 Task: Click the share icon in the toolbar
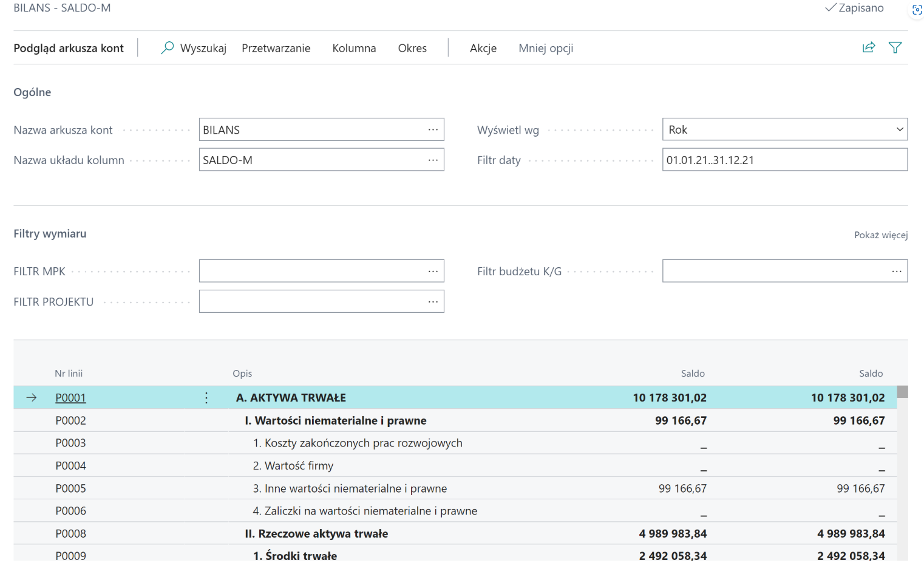(869, 47)
